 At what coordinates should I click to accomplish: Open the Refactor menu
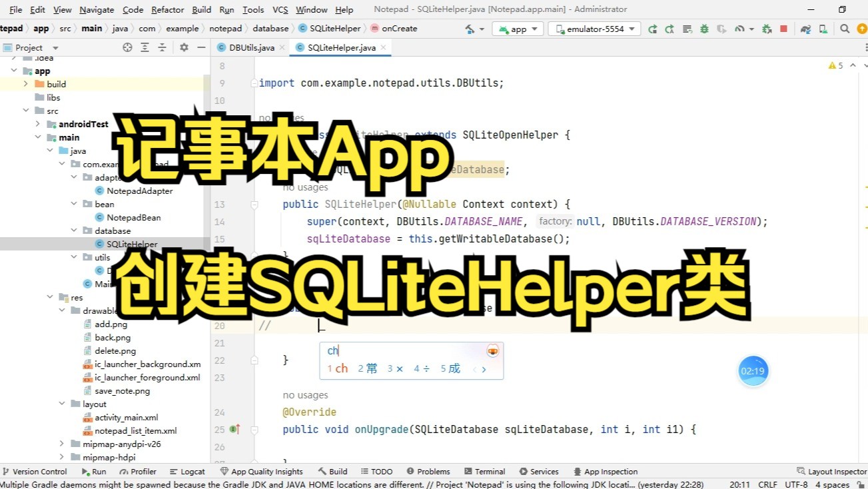pyautogui.click(x=167, y=9)
